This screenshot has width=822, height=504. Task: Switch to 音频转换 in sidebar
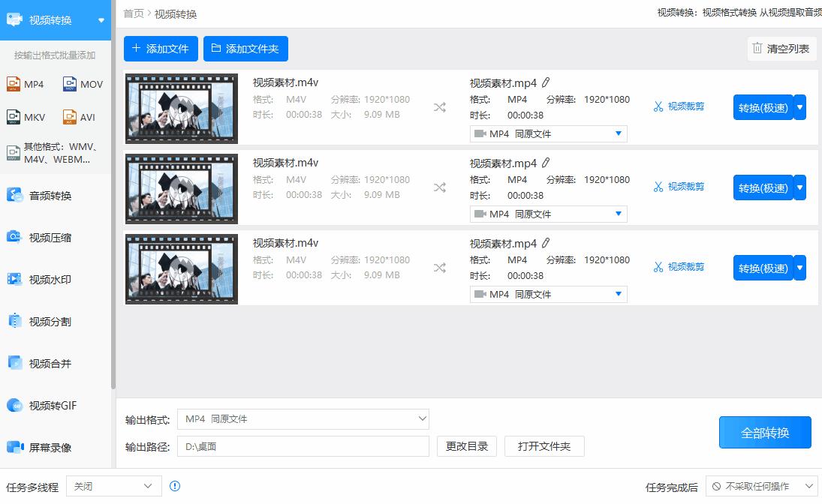tap(50, 196)
